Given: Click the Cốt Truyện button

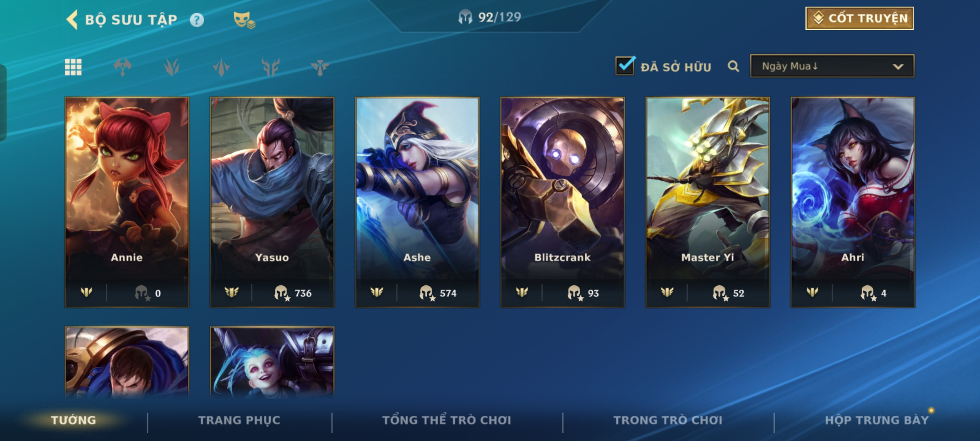Looking at the screenshot, I should click(x=860, y=18).
